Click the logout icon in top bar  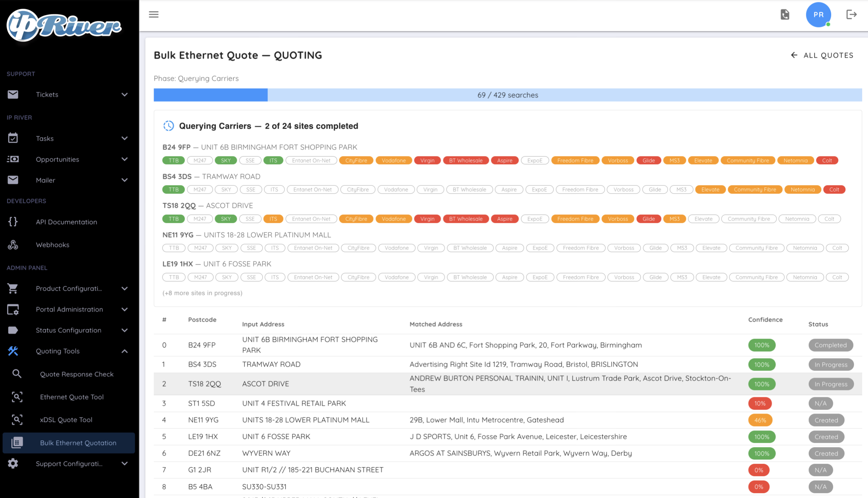pyautogui.click(x=852, y=14)
